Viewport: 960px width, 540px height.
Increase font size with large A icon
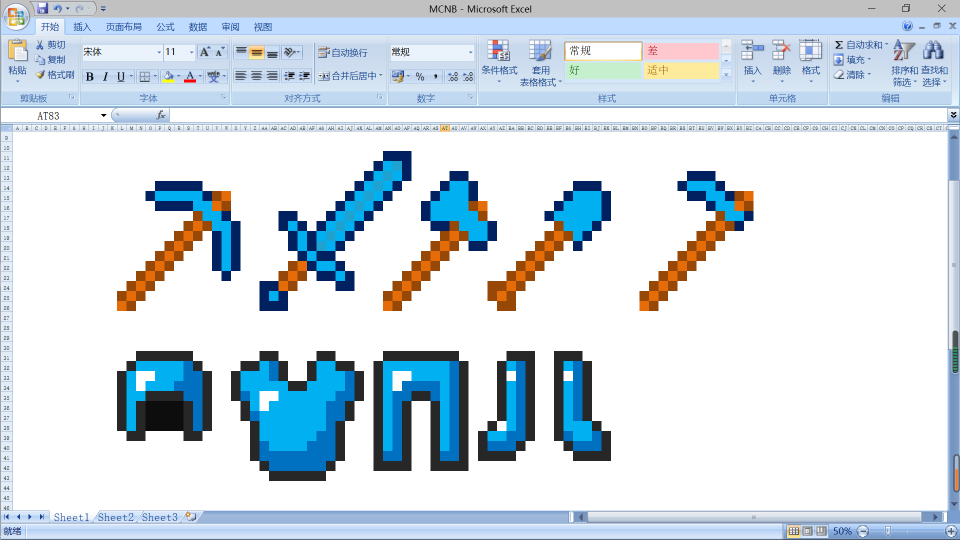205,52
